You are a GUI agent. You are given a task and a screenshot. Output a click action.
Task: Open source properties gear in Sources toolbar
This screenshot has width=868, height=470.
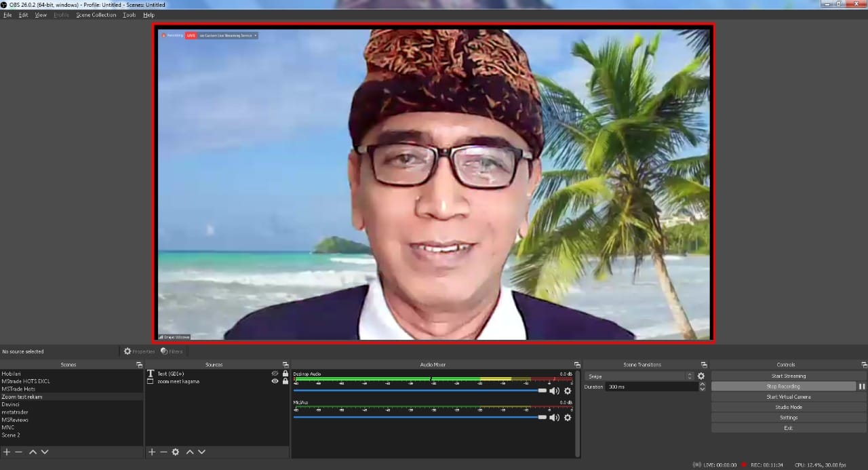coord(176,452)
